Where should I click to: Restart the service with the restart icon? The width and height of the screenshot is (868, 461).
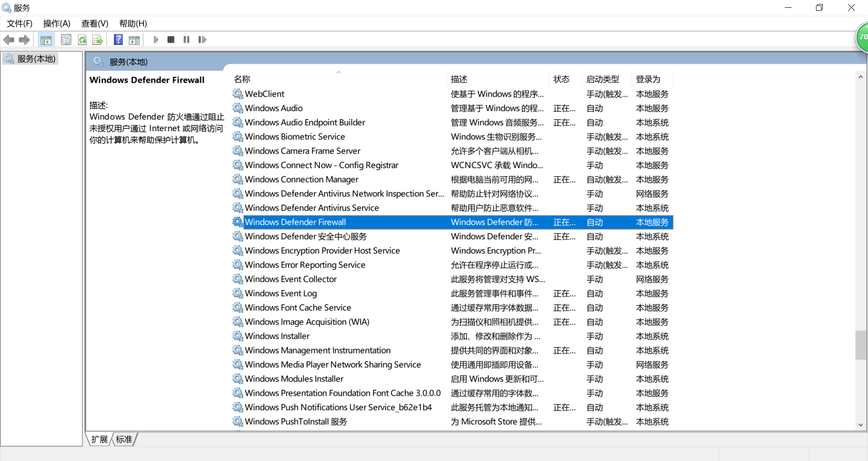(202, 40)
